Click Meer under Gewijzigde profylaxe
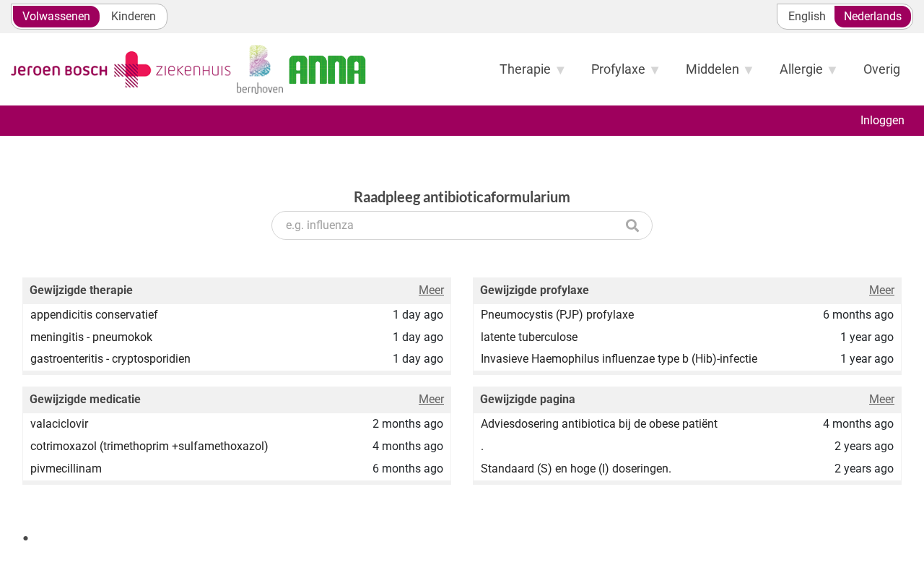 coord(881,290)
